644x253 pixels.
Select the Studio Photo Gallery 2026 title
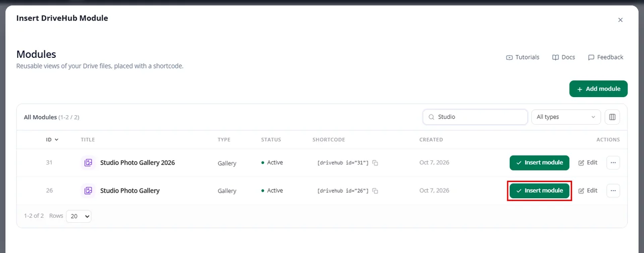point(137,162)
